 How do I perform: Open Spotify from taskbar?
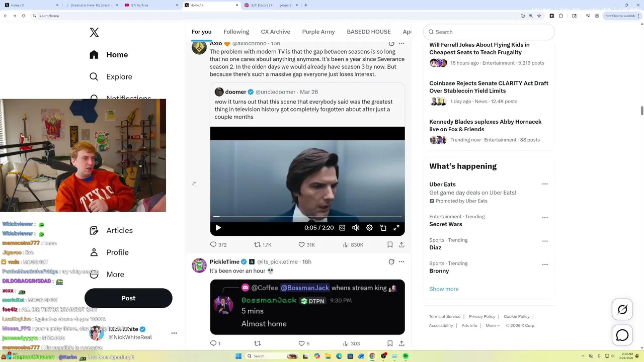pyautogui.click(x=406, y=356)
